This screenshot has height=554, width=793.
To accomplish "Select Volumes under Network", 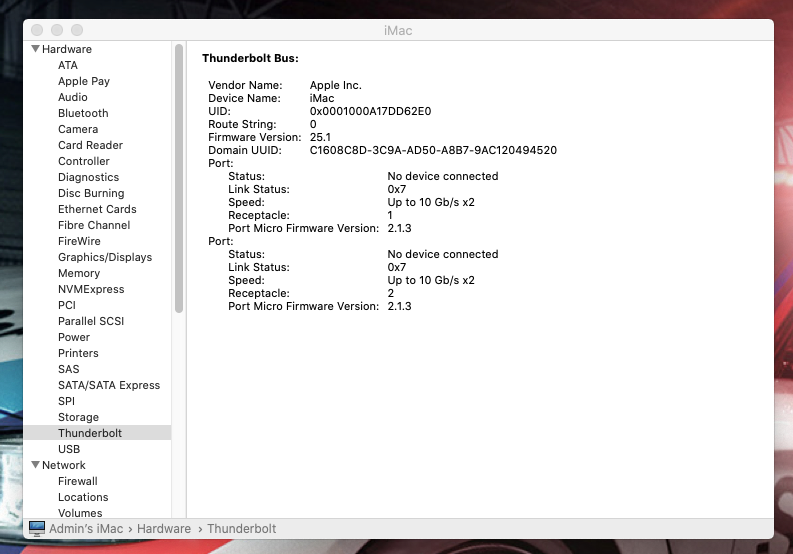I will coord(80,513).
